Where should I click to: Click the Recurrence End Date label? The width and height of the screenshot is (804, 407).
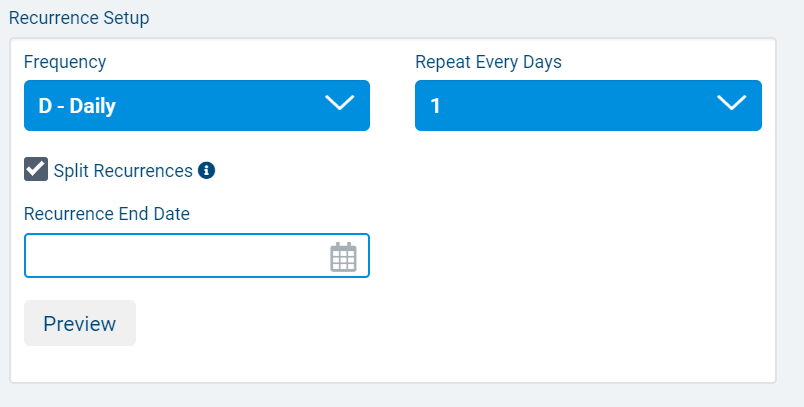107,213
